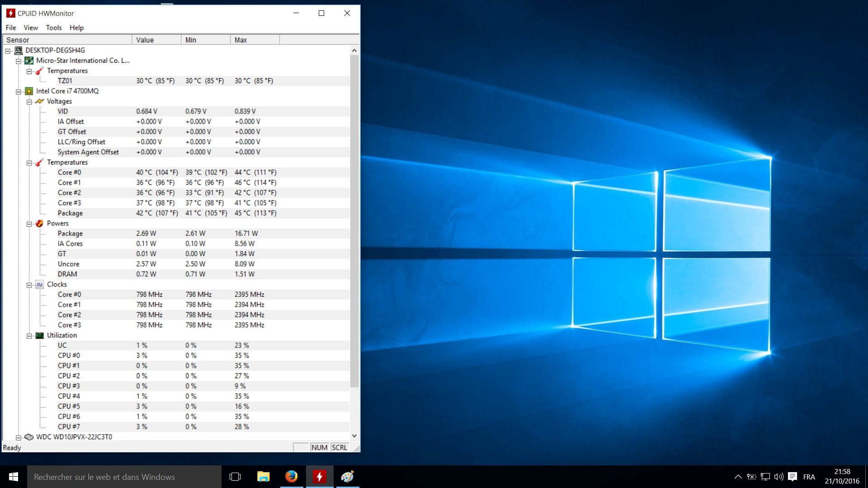Click the Max column header
The width and height of the screenshot is (868, 488).
(x=255, y=40)
